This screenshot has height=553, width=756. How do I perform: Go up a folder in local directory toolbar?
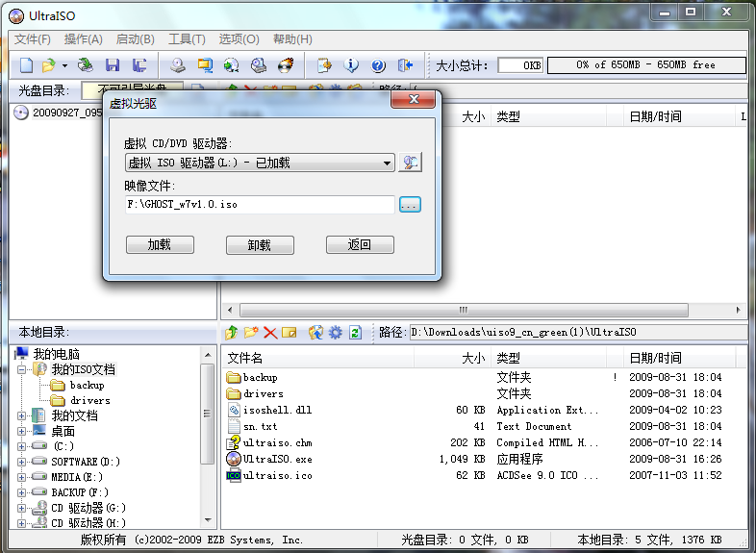tap(232, 332)
